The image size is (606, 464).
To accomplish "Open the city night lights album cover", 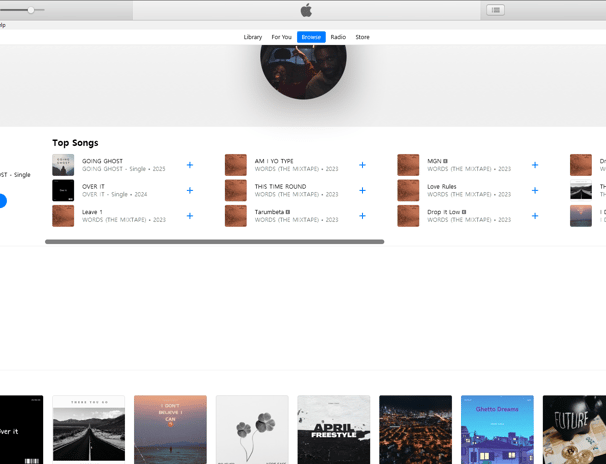I will (x=415, y=430).
